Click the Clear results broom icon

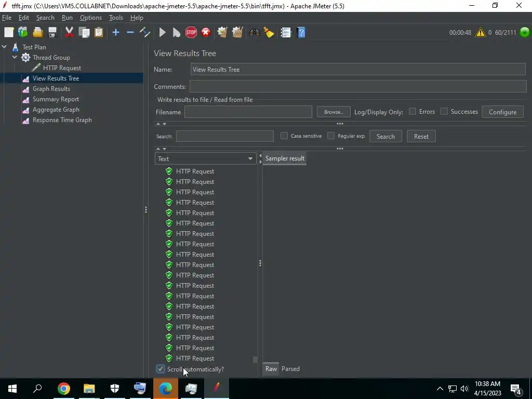tap(222, 33)
